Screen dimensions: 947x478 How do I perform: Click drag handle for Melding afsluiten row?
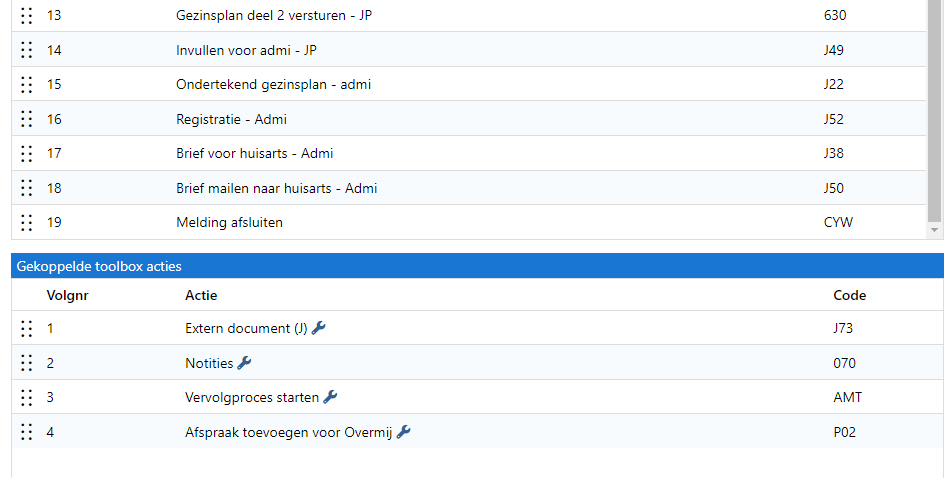click(x=27, y=222)
